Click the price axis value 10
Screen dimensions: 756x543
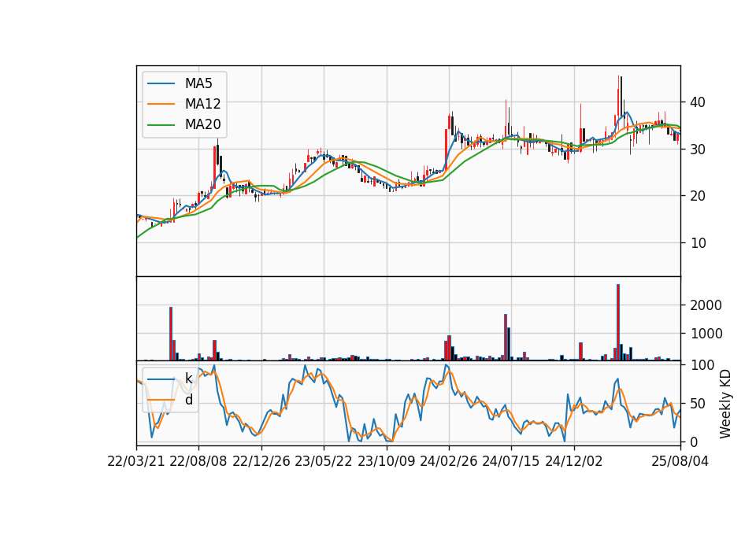click(698, 243)
